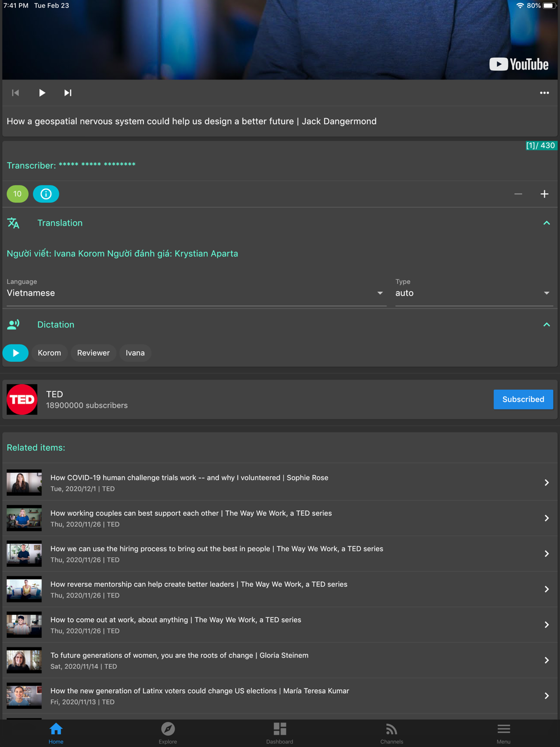Open the three-dot more options menu
The image size is (560, 747).
544,93
